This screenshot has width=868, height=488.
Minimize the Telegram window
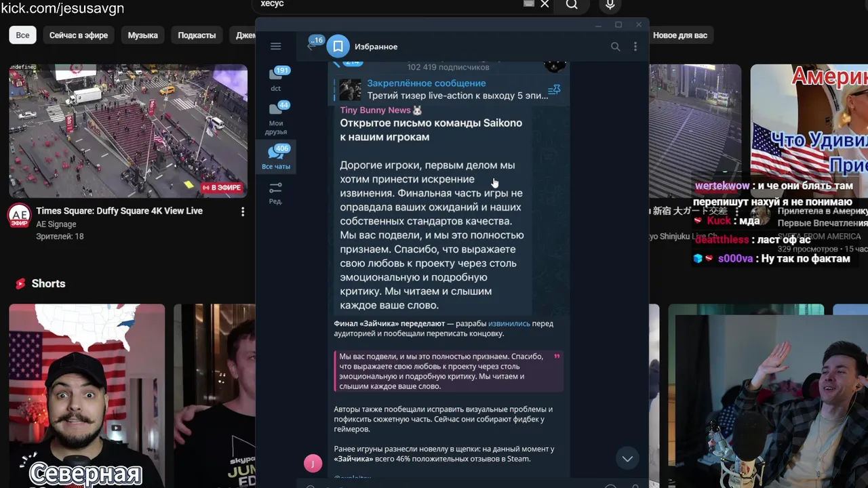(598, 25)
